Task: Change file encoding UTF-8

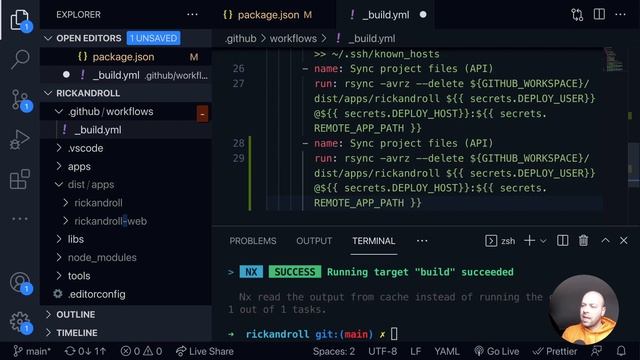Action: [382, 351]
